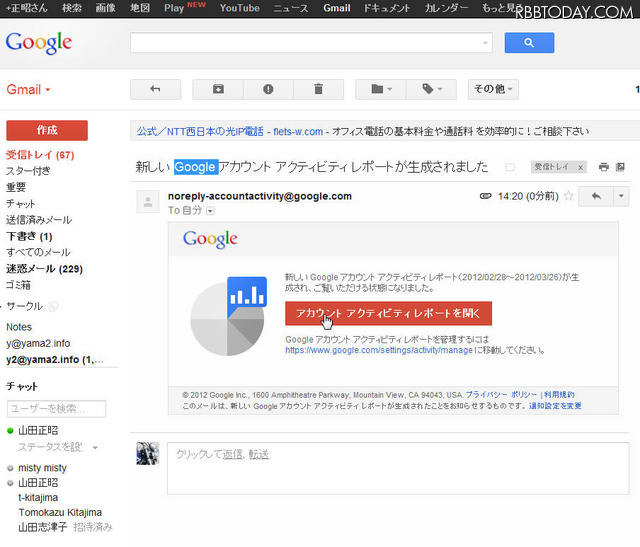Click your profile thumbnail beside reply box
Screen dimensions: 640x547
point(148,454)
